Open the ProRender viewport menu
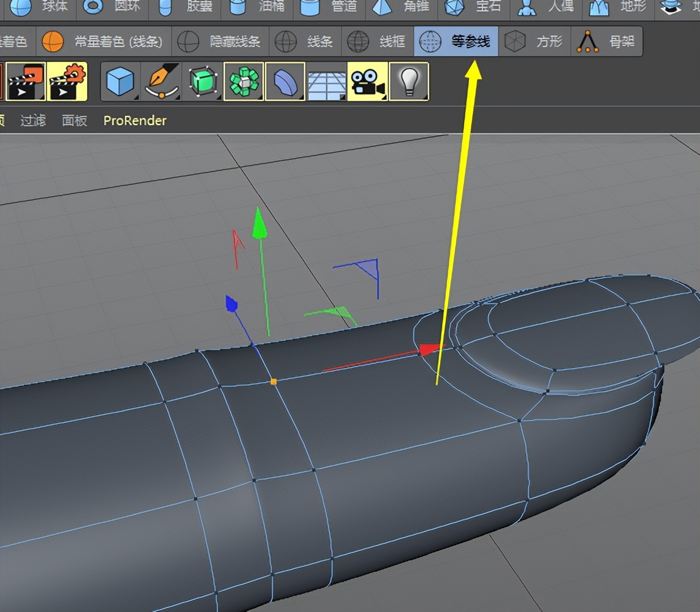700x612 pixels. (x=135, y=121)
